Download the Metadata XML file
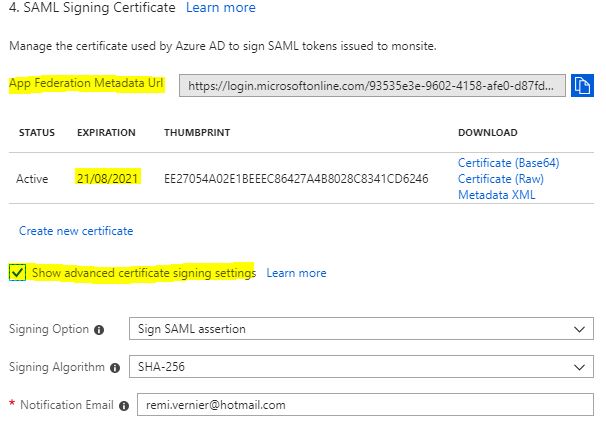Image resolution: width=606 pixels, height=425 pixels. (x=496, y=195)
